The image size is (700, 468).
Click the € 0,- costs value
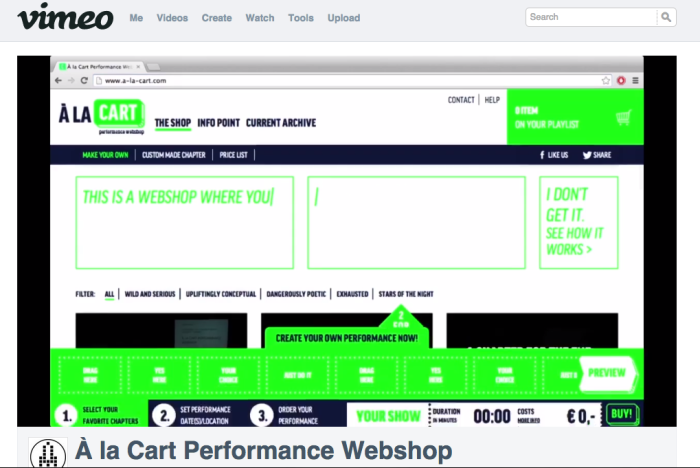(581, 417)
